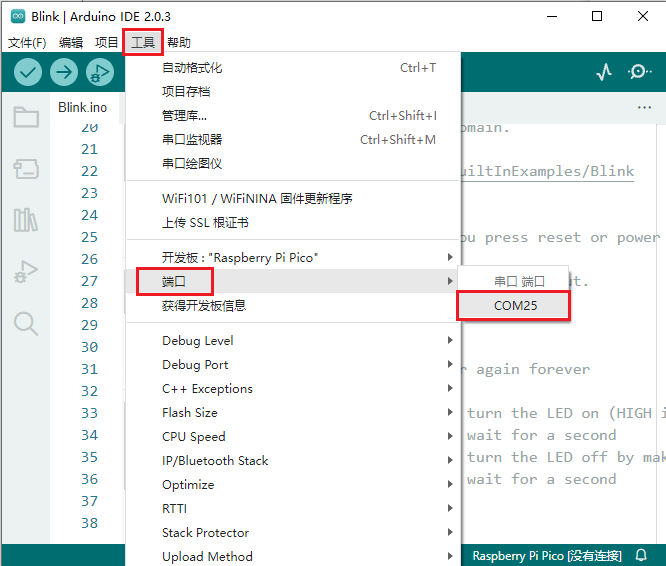
Task: Open the Boards Manager sidebar icon
Action: pyautogui.click(x=26, y=169)
